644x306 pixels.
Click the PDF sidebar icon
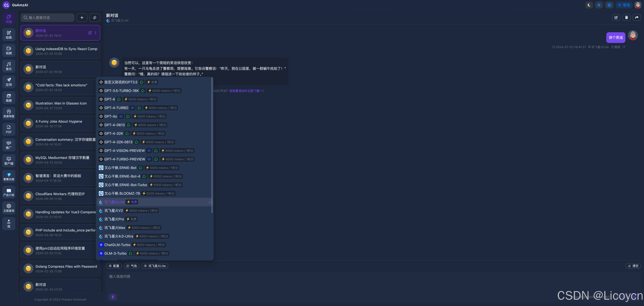point(9,129)
